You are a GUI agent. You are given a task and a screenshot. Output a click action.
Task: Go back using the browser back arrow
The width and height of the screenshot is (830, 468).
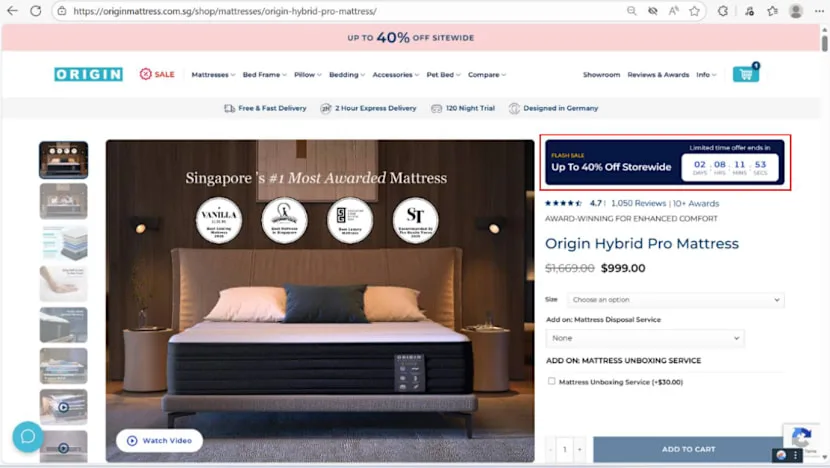pyautogui.click(x=12, y=11)
